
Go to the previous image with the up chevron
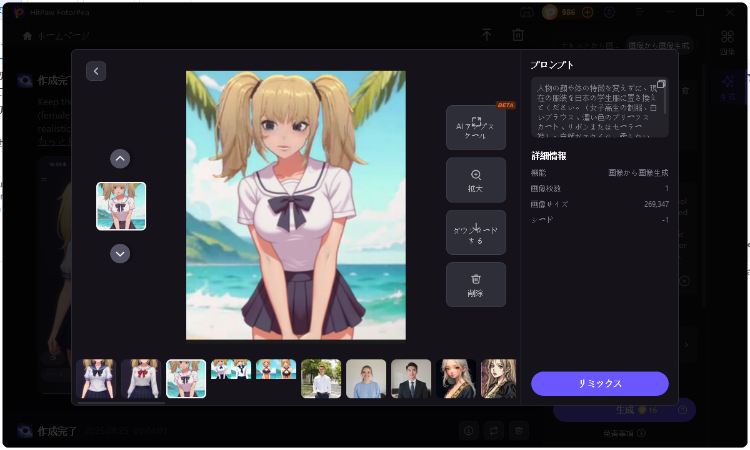coord(120,158)
